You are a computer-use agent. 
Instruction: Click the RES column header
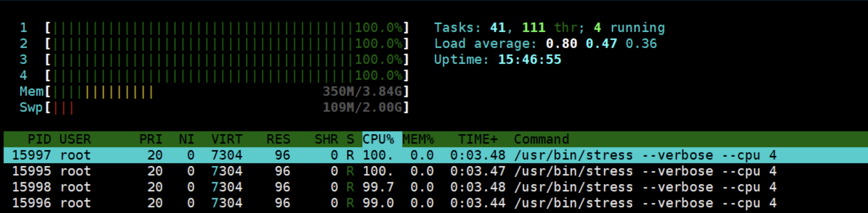click(278, 139)
